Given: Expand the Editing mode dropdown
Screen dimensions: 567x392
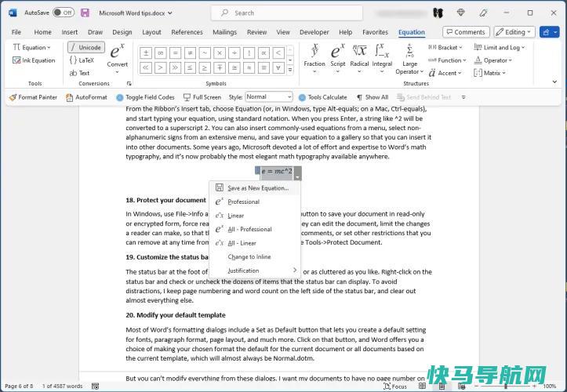Looking at the screenshot, I should coord(514,32).
